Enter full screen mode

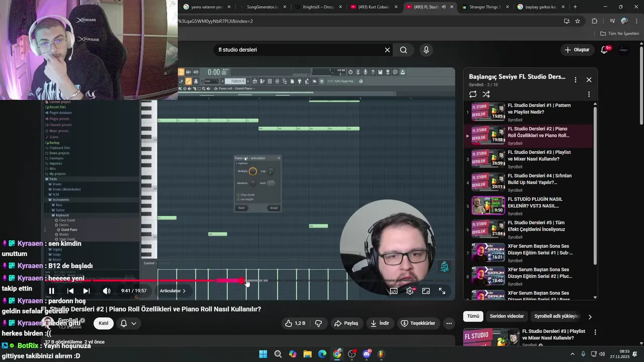[442, 291]
